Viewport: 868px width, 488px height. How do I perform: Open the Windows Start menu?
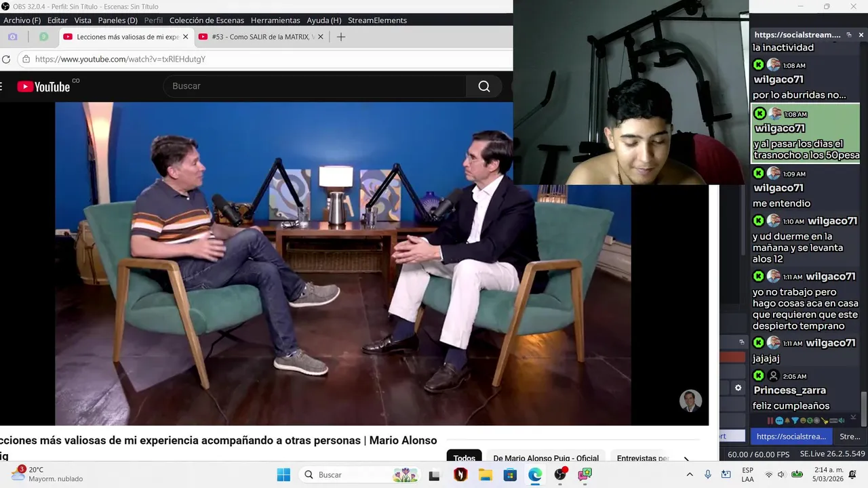pos(283,474)
